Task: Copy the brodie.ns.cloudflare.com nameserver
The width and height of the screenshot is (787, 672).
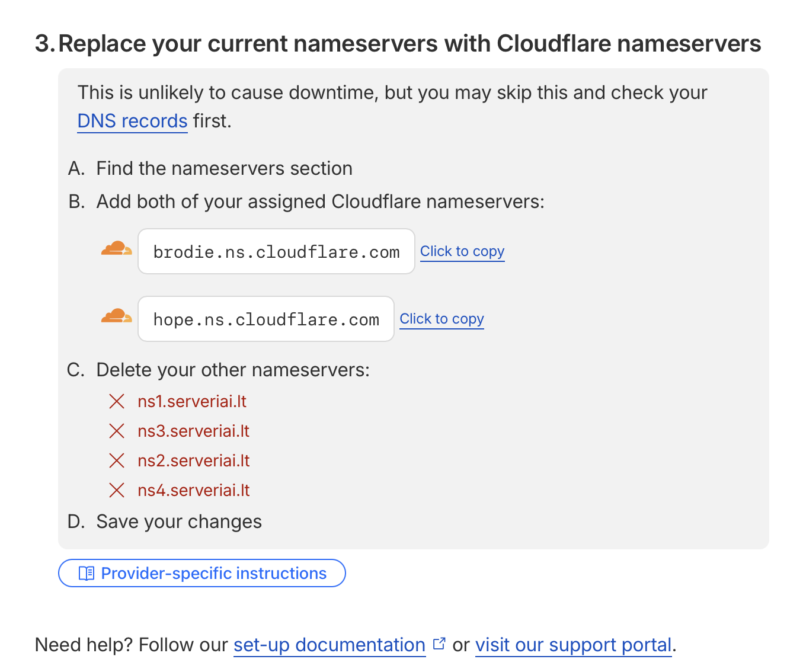Action: click(462, 251)
